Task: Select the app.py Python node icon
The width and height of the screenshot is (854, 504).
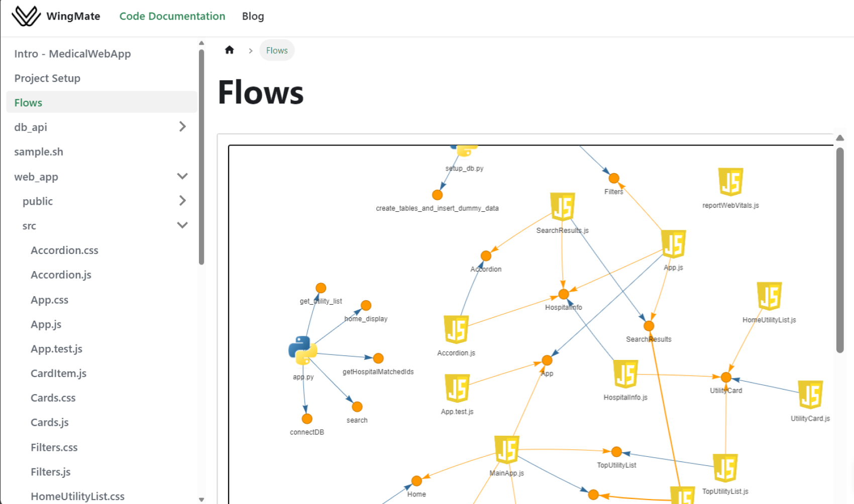Action: click(302, 350)
